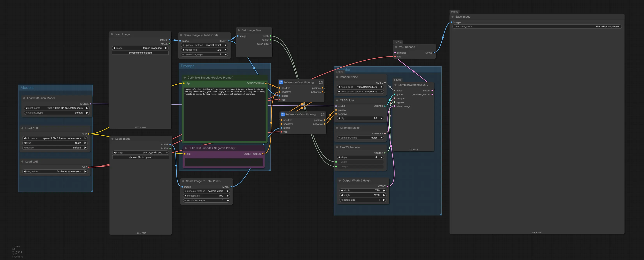Click the CLIP output socket of Load CLIP

pos(89,134)
